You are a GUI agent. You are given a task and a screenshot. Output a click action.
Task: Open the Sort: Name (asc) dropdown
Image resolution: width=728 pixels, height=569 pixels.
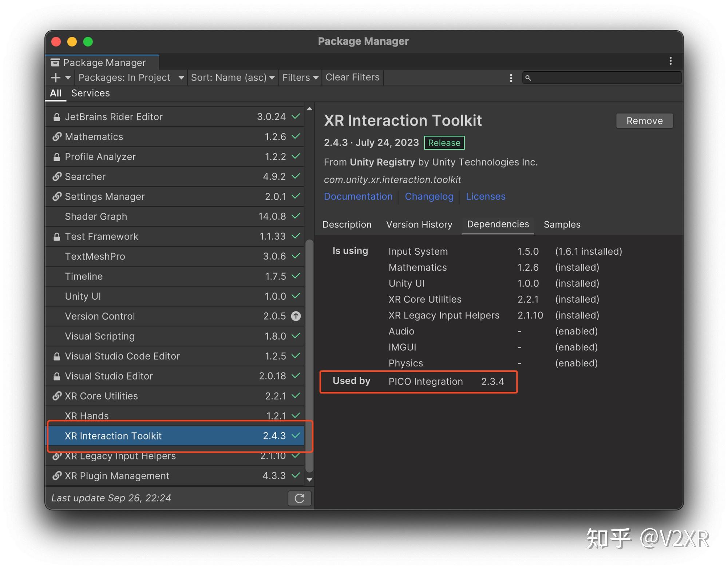[233, 77]
